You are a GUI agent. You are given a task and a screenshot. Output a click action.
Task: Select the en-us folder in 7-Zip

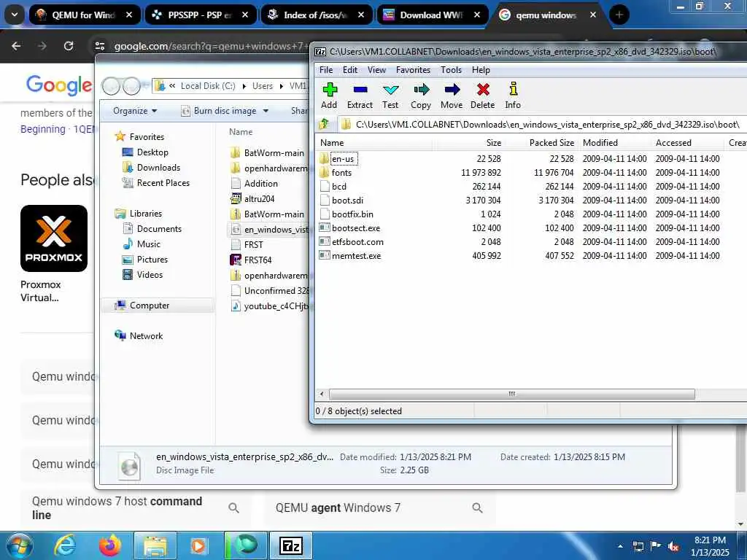click(x=343, y=158)
